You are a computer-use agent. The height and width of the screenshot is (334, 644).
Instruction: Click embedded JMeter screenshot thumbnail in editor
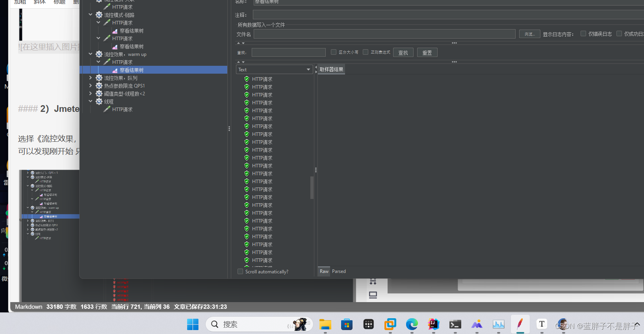click(50, 236)
